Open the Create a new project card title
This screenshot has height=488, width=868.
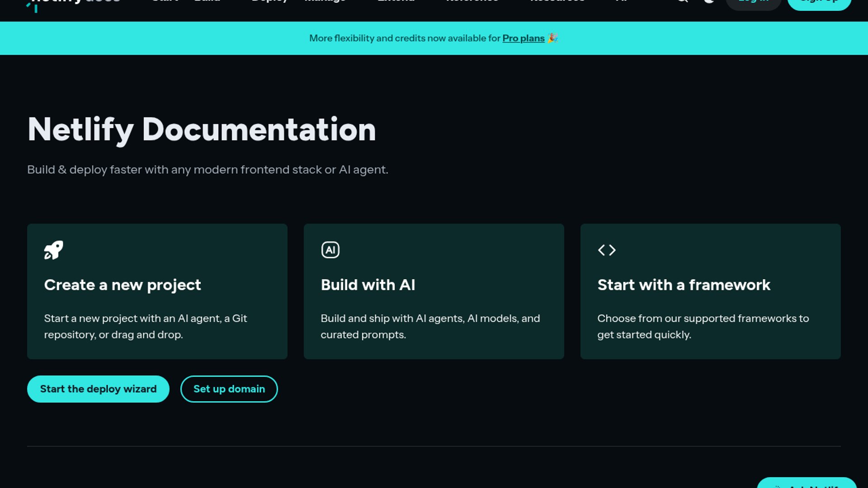coord(123,285)
